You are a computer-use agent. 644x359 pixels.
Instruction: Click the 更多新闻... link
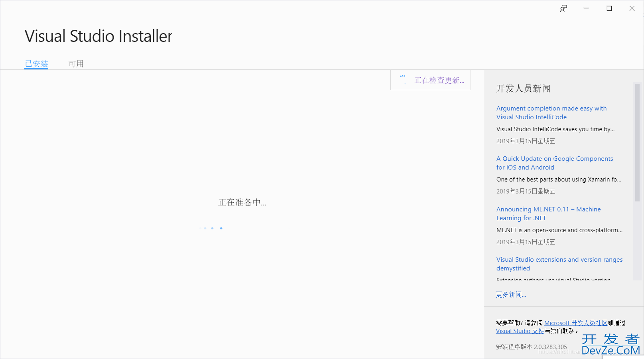(x=511, y=294)
